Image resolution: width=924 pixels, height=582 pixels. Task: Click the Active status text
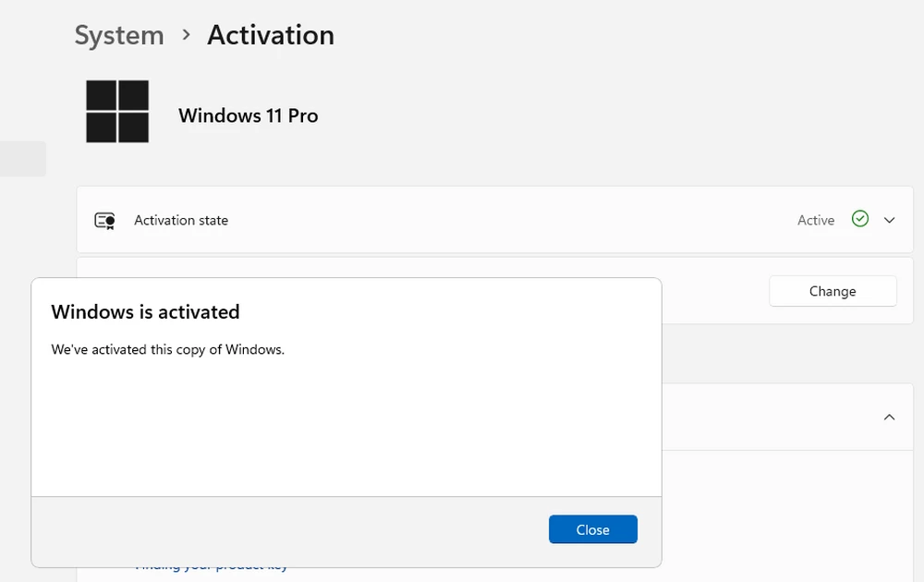pos(816,221)
